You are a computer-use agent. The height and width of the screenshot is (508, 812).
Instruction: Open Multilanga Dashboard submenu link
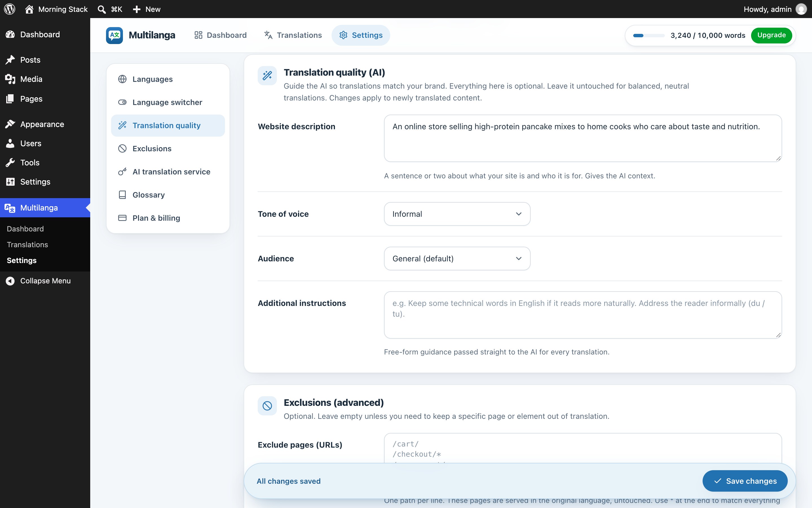25,229
